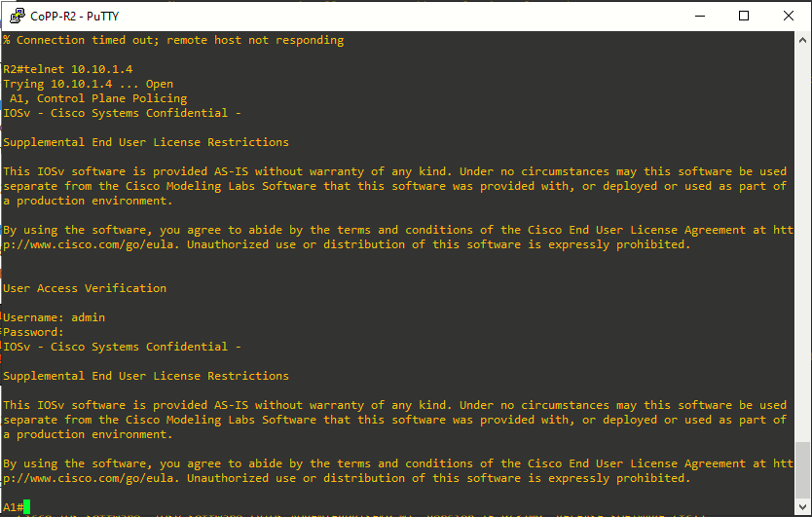Image resolution: width=812 pixels, height=517 pixels.
Task: Click the "% Connection timed out" message
Action: pos(173,40)
